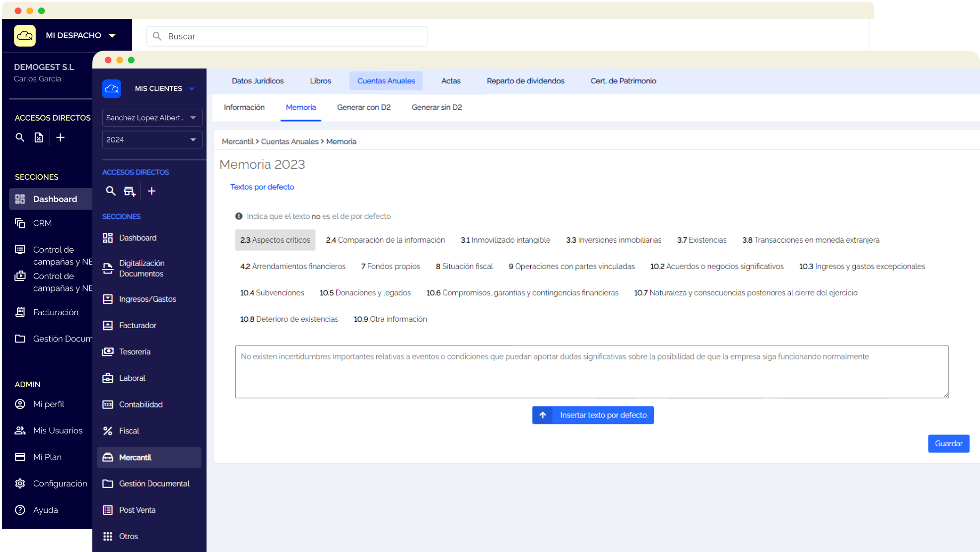Open the Textos por defecto link
980x552 pixels.
[262, 187]
